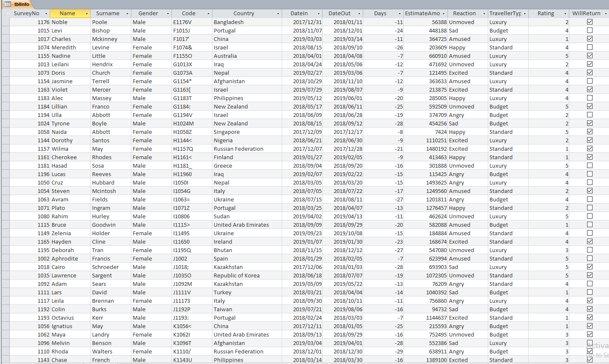The width and height of the screenshot is (609, 364).
Task: Open the Country column filter dropdown
Action: 278,14
